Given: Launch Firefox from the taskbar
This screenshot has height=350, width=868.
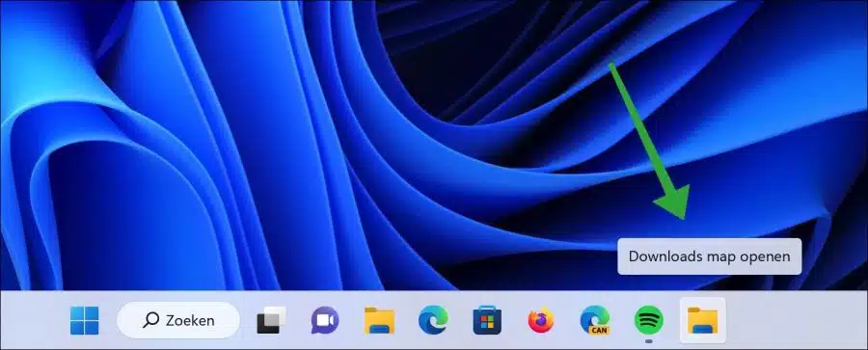Looking at the screenshot, I should click(541, 320).
